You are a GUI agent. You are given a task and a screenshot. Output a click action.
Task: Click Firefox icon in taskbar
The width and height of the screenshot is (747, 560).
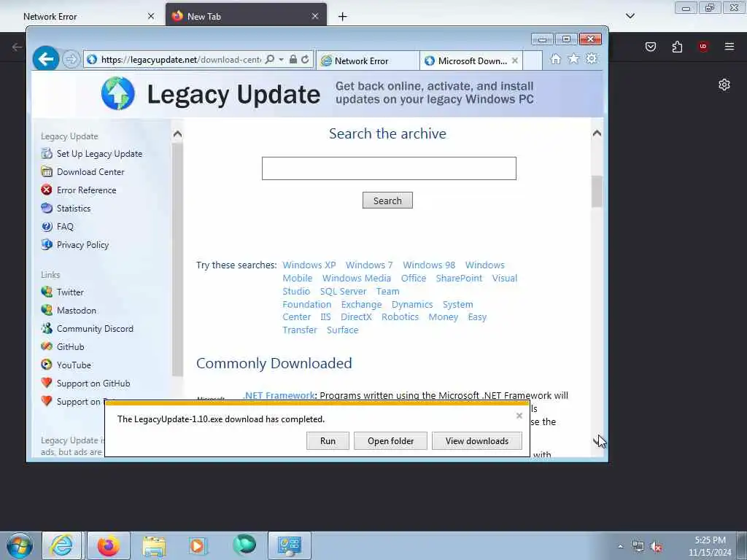click(x=108, y=545)
